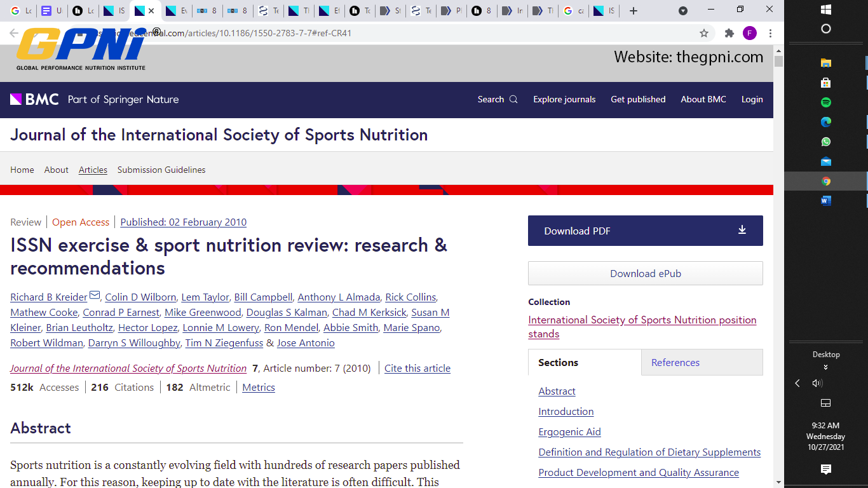The height and width of the screenshot is (488, 868).
Task: Open the Articles navigation menu item
Action: click(x=93, y=170)
